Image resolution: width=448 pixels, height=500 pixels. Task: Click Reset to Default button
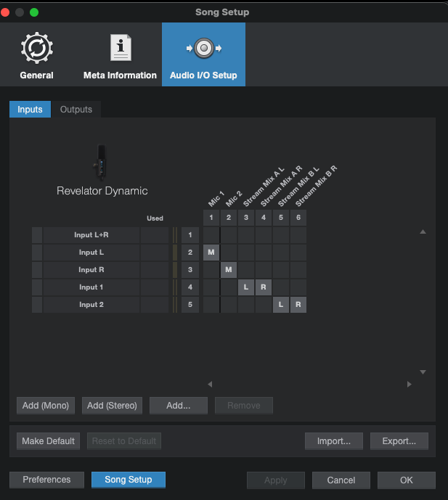tap(124, 441)
